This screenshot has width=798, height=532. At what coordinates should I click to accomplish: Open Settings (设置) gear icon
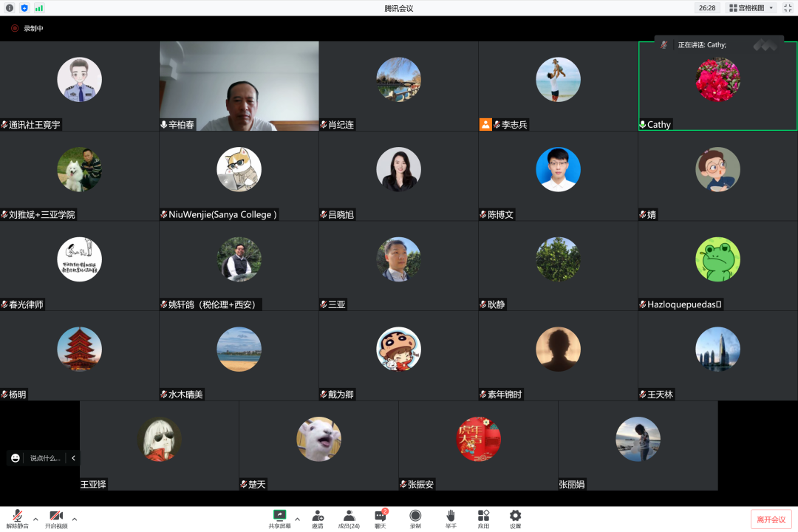[515, 517]
